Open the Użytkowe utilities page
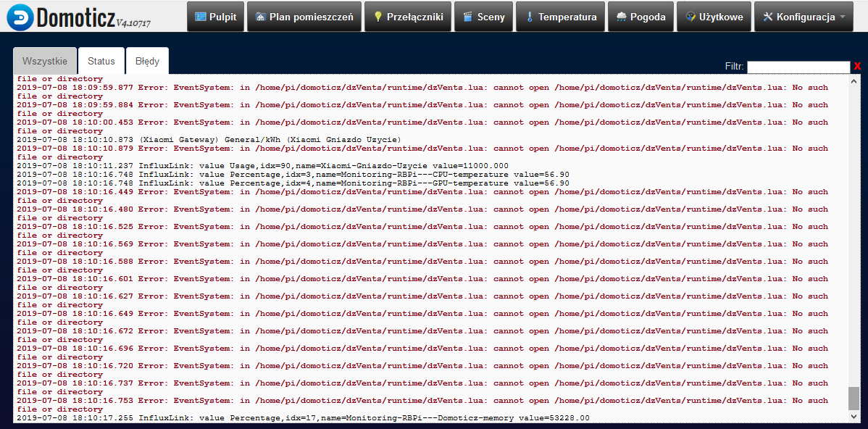Image resolution: width=868 pixels, height=429 pixels. coord(714,17)
